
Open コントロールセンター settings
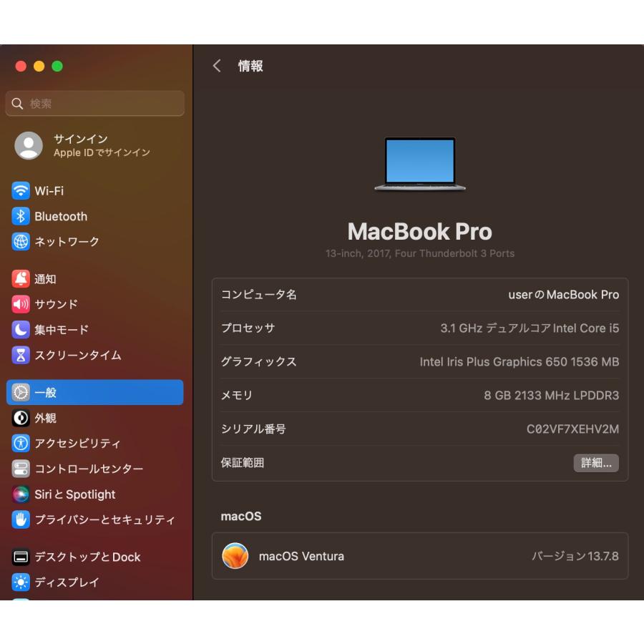[x=95, y=469]
